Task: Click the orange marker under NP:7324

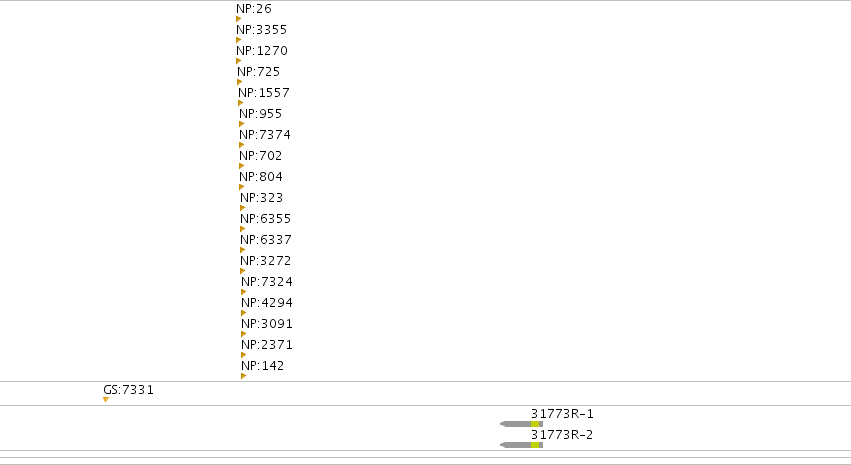Action: tap(244, 292)
